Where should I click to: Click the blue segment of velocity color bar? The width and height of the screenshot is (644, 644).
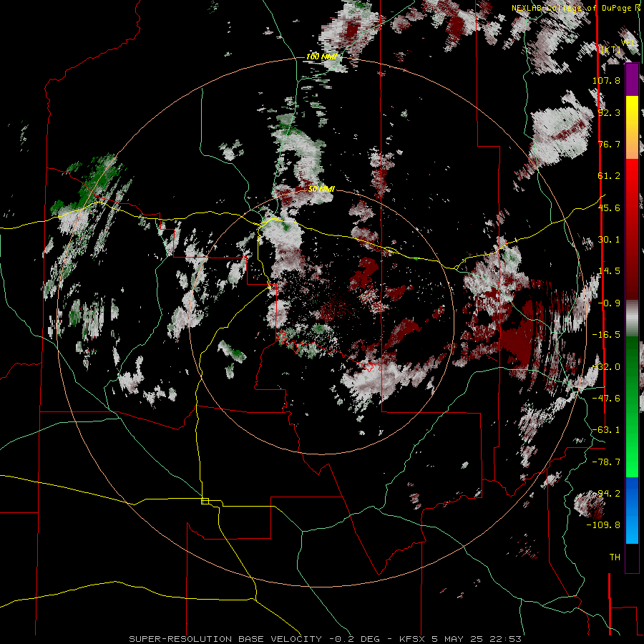coord(632,510)
